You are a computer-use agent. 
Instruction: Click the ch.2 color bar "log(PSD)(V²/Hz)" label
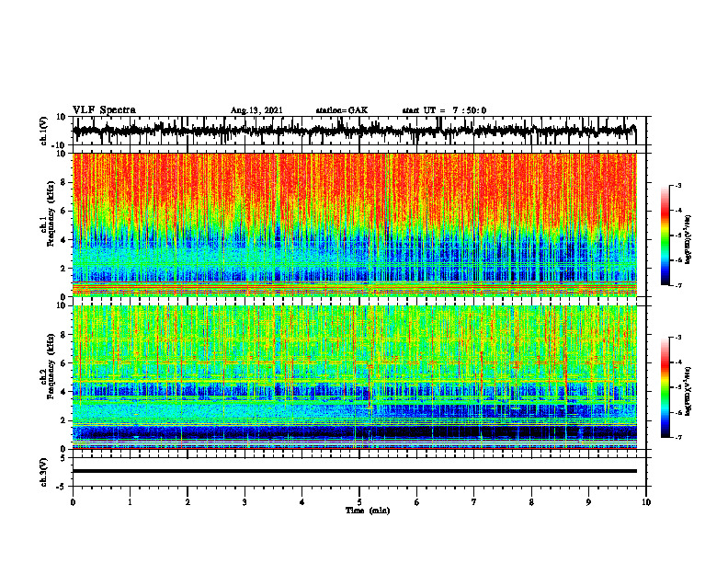(688, 391)
